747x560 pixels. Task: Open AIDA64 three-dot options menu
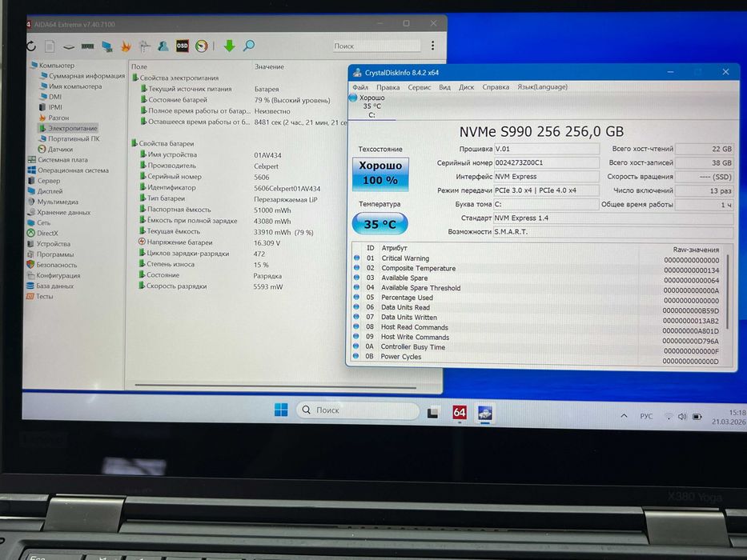pyautogui.click(x=432, y=46)
